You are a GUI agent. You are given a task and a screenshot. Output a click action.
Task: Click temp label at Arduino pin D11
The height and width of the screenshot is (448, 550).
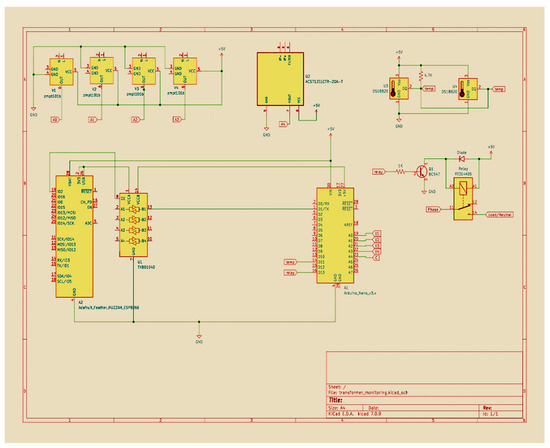coord(290,262)
